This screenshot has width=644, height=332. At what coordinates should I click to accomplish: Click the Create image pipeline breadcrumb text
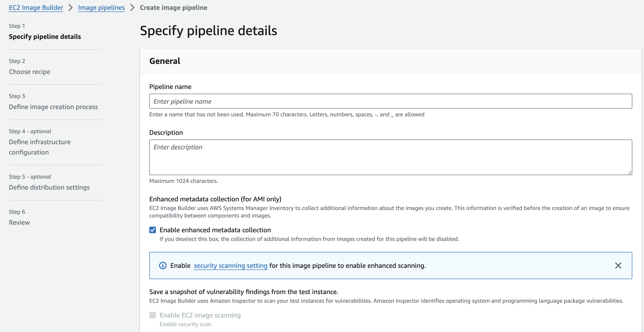173,7
